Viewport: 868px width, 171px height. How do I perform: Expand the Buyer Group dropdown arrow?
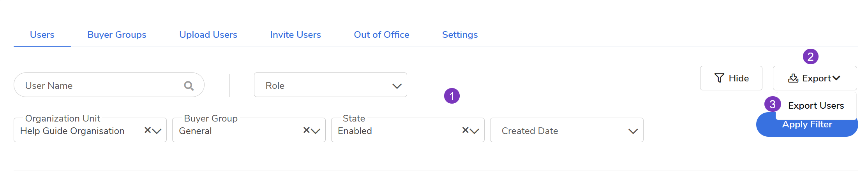(x=316, y=131)
